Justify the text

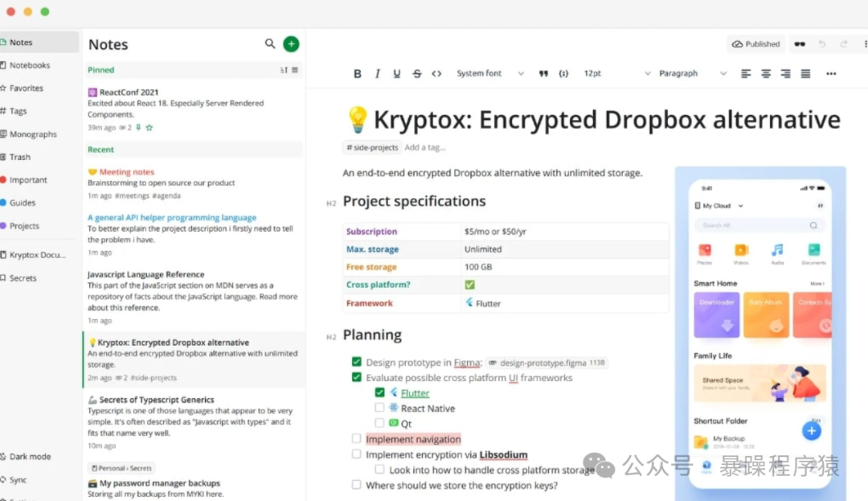[805, 74]
